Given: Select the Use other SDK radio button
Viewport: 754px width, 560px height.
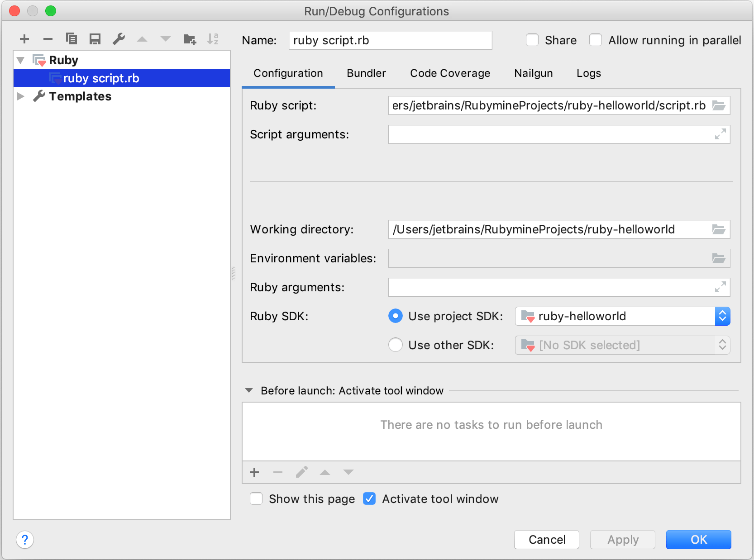Looking at the screenshot, I should click(395, 345).
